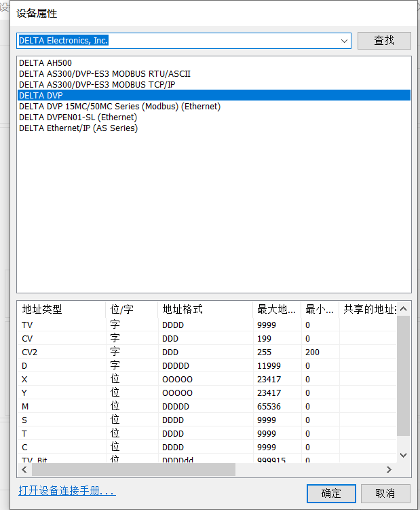Click the horizontal scroll left arrow
The height and width of the screenshot is (510, 420).
tap(24, 469)
